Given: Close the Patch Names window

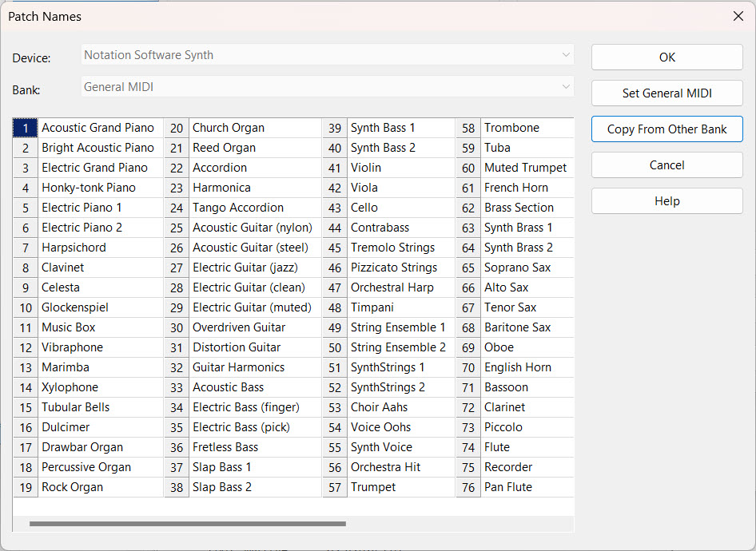Looking at the screenshot, I should tap(738, 17).
